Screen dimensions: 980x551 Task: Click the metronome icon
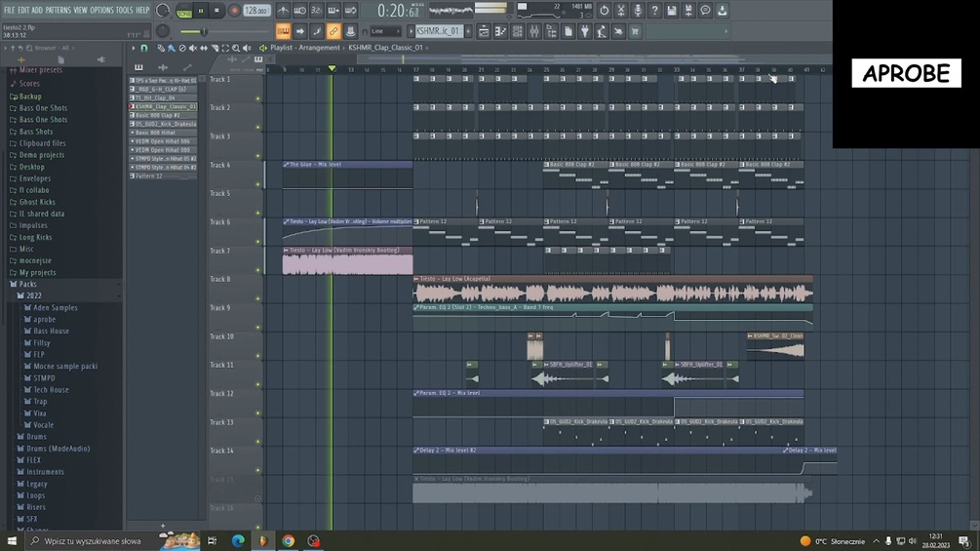[x=283, y=11]
